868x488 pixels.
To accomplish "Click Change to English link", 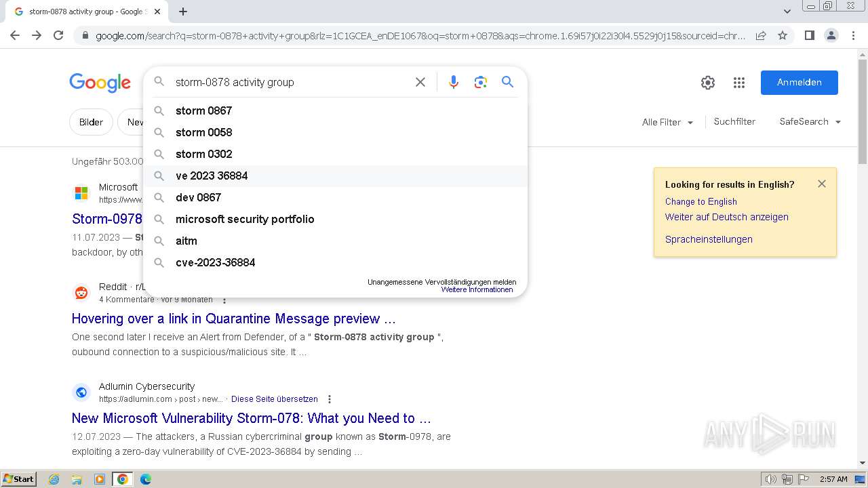I will coord(701,201).
